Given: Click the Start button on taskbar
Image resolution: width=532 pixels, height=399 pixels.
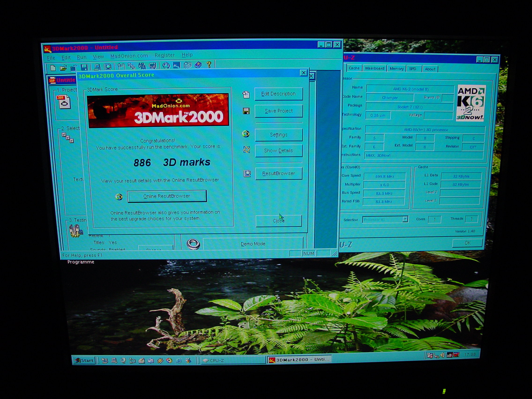Looking at the screenshot, I should [x=84, y=360].
